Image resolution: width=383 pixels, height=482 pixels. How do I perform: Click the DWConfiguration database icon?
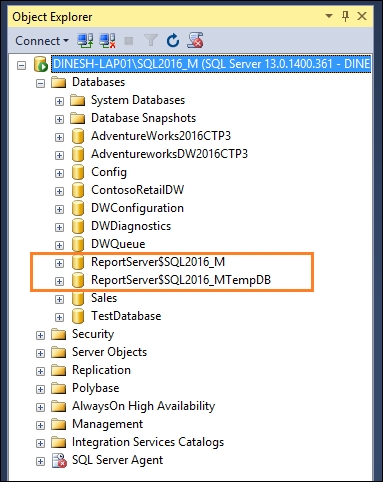pyautogui.click(x=78, y=208)
